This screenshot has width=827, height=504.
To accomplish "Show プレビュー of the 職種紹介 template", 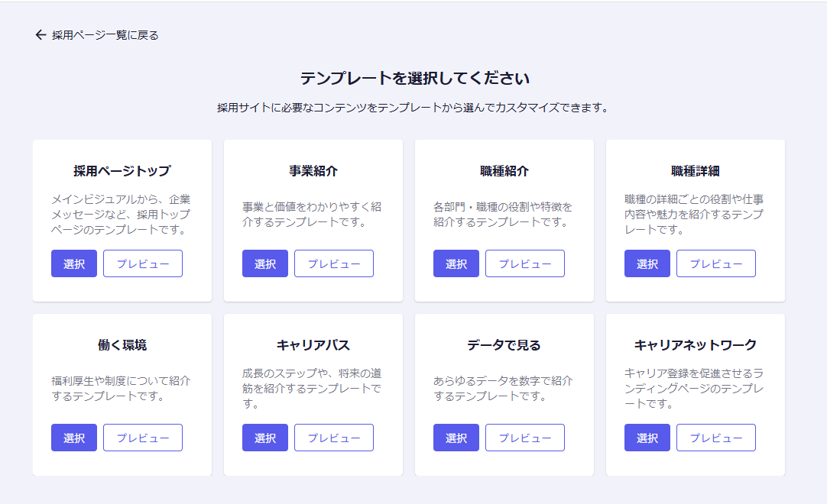I will [x=525, y=263].
